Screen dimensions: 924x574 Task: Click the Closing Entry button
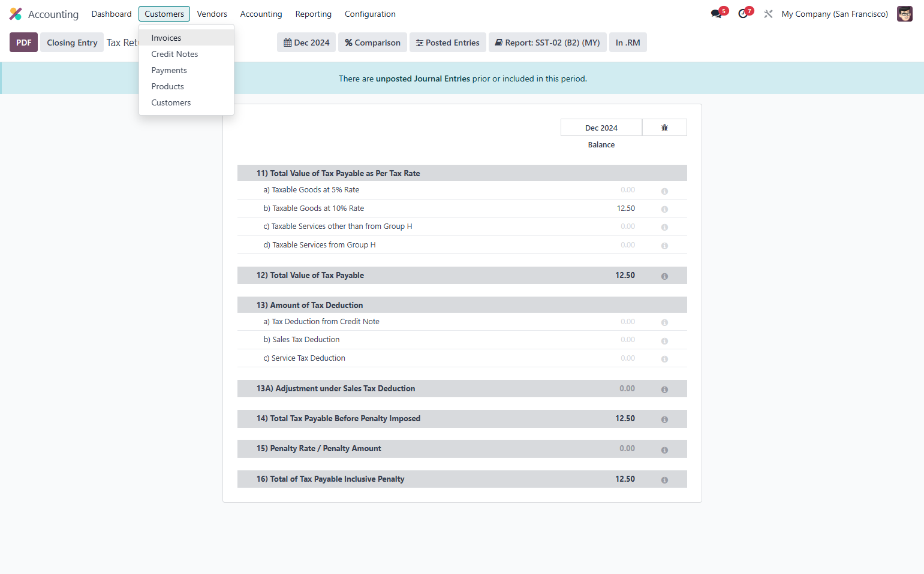pos(72,43)
